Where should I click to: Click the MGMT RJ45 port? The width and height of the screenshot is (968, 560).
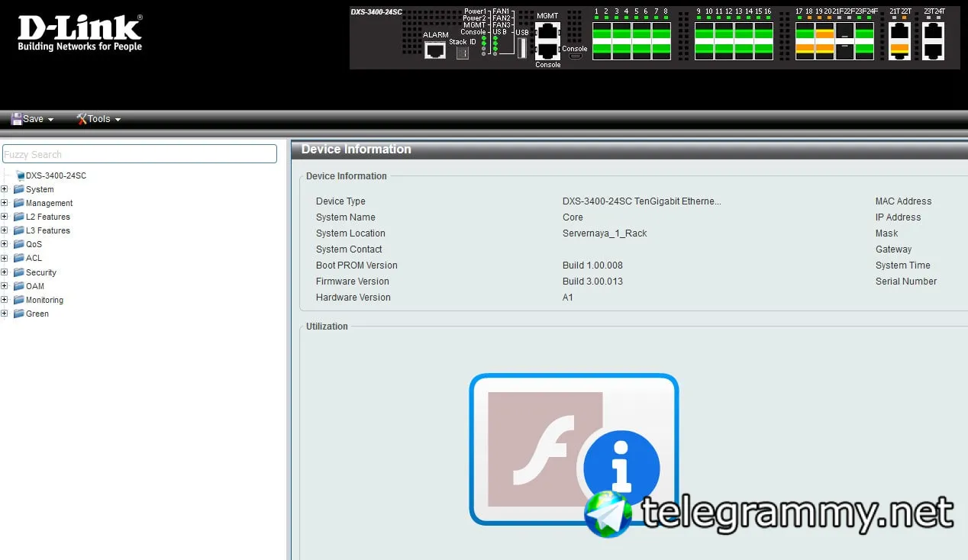pos(547,31)
